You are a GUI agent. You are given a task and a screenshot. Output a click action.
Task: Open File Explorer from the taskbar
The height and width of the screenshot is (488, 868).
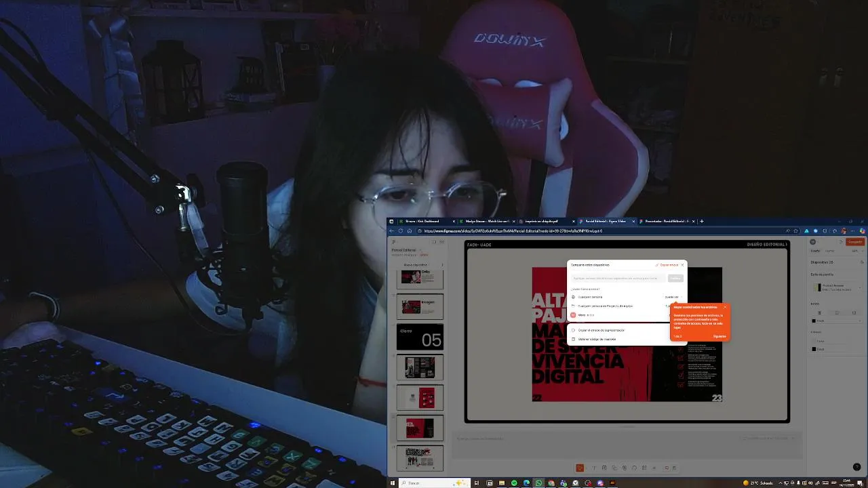pyautogui.click(x=502, y=483)
